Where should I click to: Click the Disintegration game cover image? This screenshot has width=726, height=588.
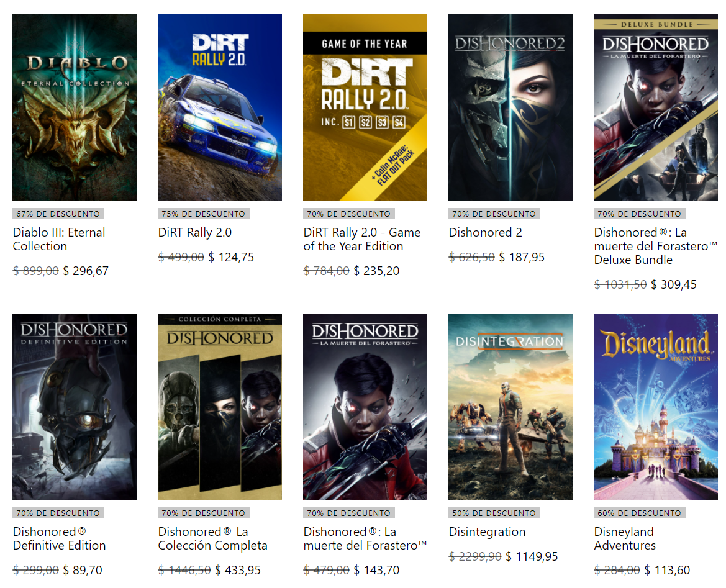pyautogui.click(x=510, y=407)
